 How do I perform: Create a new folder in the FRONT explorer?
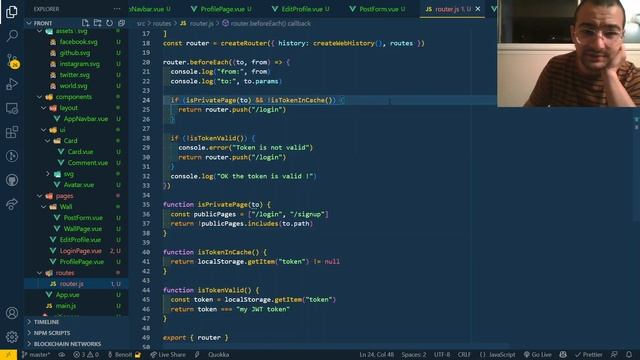97,23
